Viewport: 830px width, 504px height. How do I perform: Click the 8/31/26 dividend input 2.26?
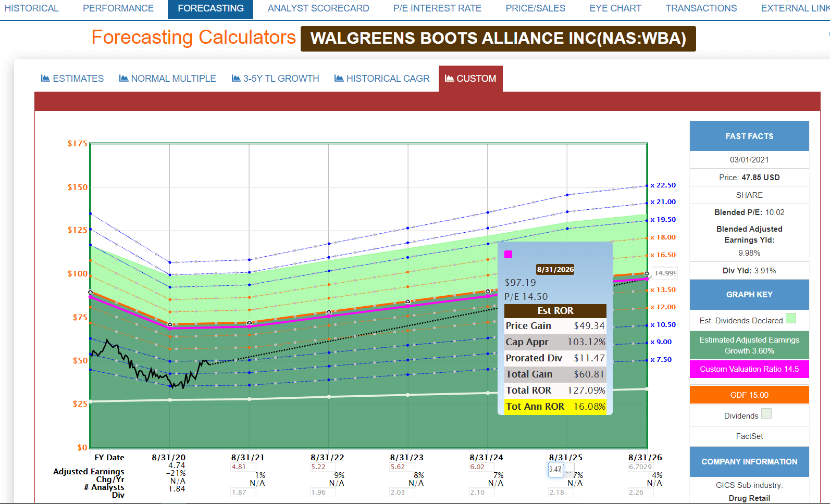[x=640, y=492]
